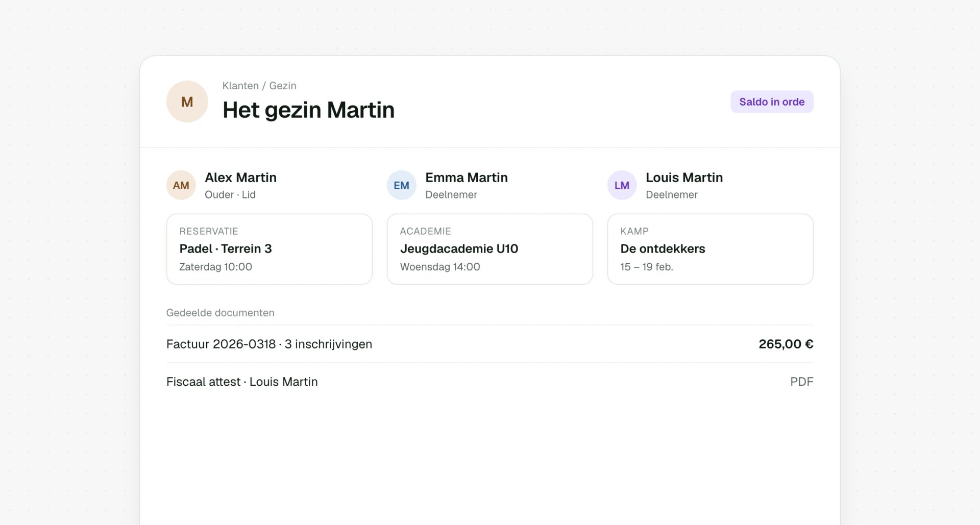Viewport: 980px width, 525px height.
Task: Click the 15 – 19 feb. date text
Action: 647,267
